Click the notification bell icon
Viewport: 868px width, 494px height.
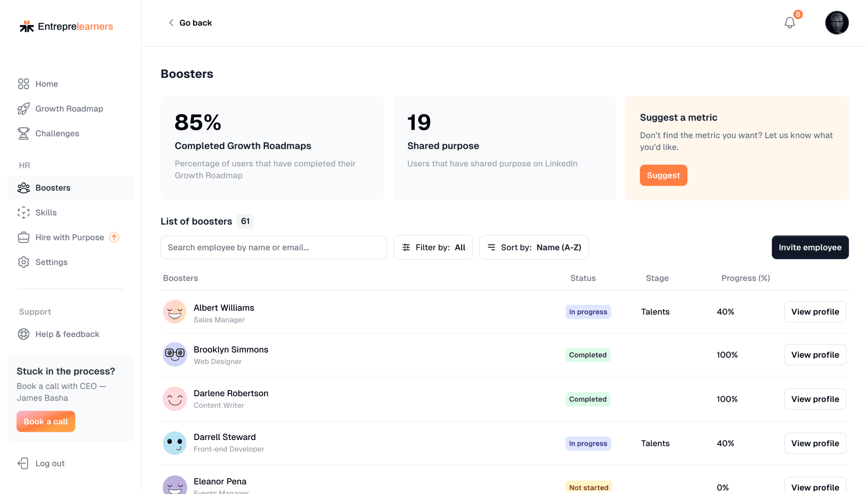point(790,23)
